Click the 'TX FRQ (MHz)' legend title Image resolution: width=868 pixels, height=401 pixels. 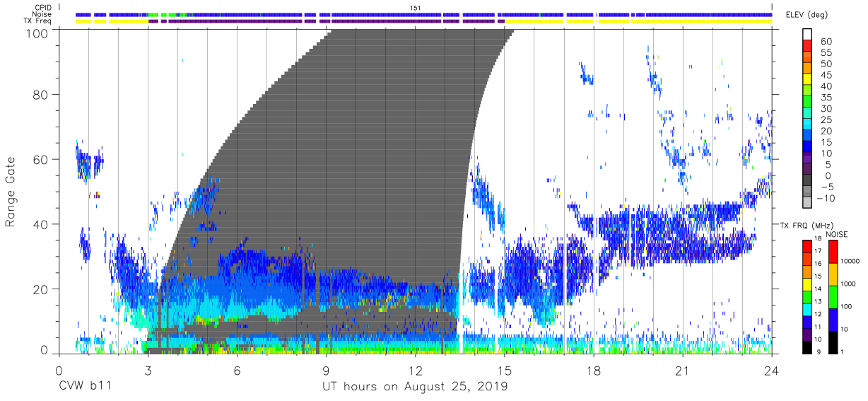(805, 226)
